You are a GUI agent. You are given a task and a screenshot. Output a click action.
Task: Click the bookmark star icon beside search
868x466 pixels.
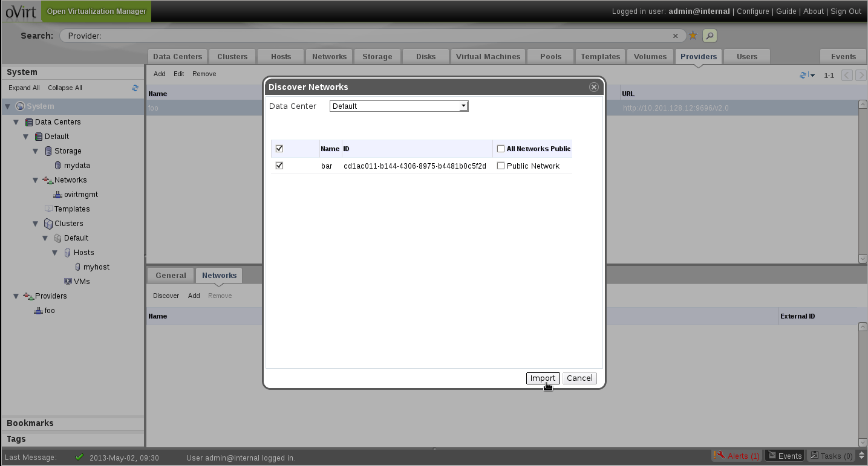pyautogui.click(x=693, y=36)
